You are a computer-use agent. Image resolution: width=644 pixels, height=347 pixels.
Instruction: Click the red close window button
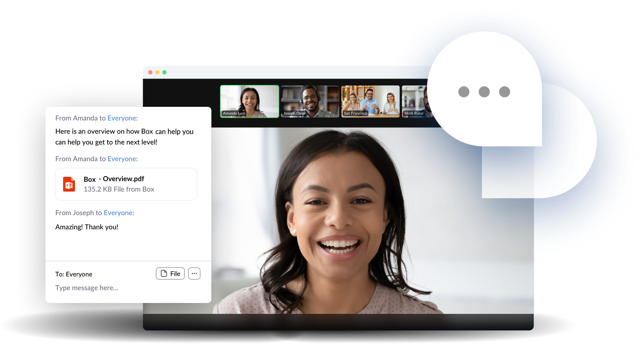pos(150,72)
